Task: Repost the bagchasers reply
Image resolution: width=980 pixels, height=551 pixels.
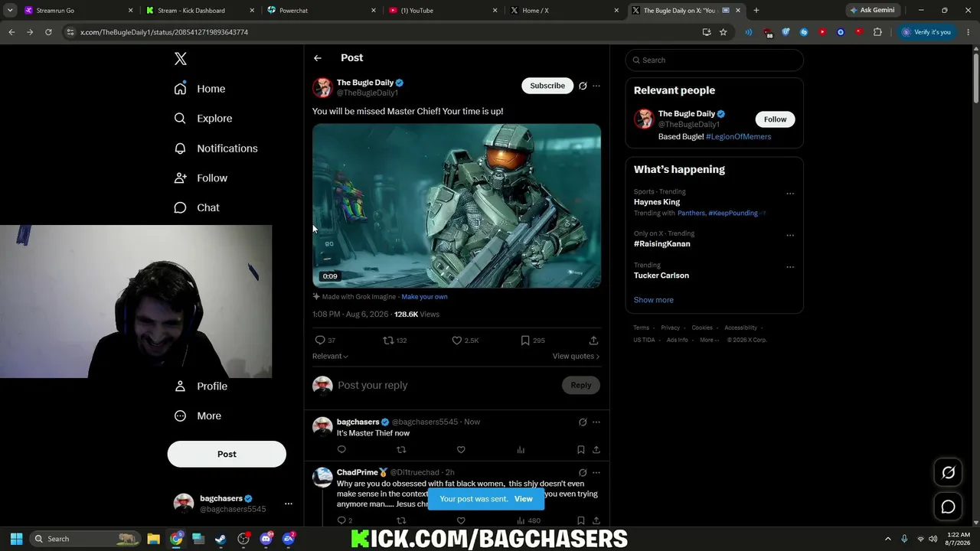Action: (x=401, y=450)
